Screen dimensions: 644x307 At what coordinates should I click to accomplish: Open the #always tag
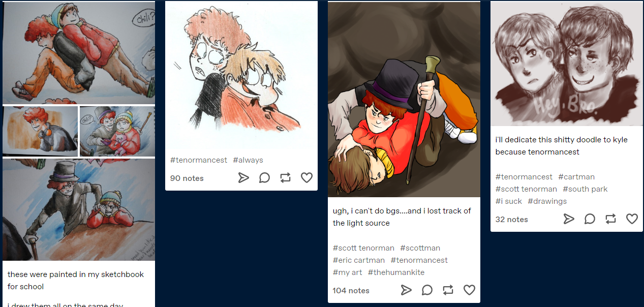click(248, 160)
